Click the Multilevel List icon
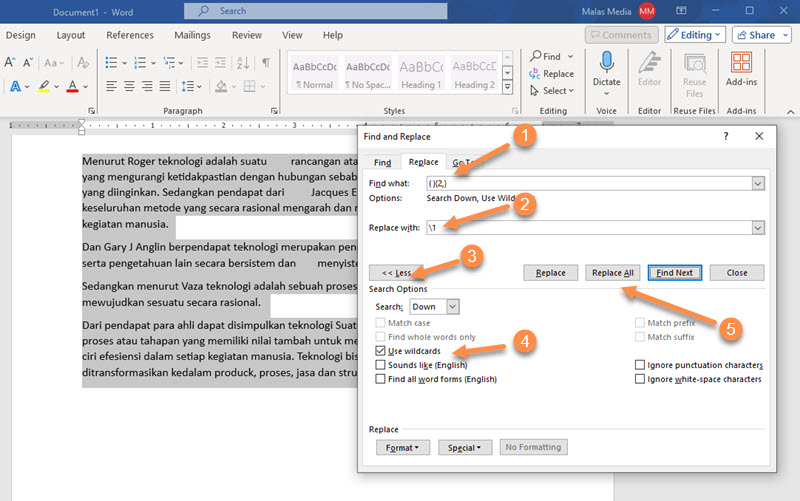 pos(169,63)
